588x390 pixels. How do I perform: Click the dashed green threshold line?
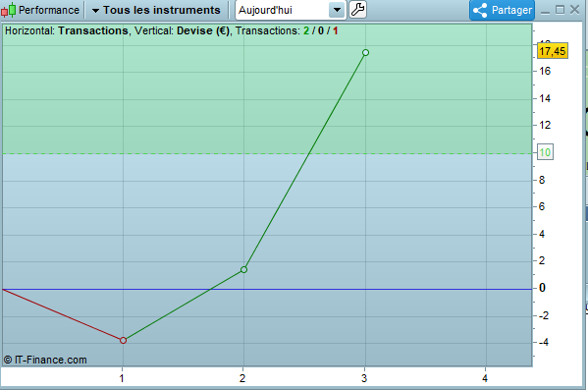point(267,153)
